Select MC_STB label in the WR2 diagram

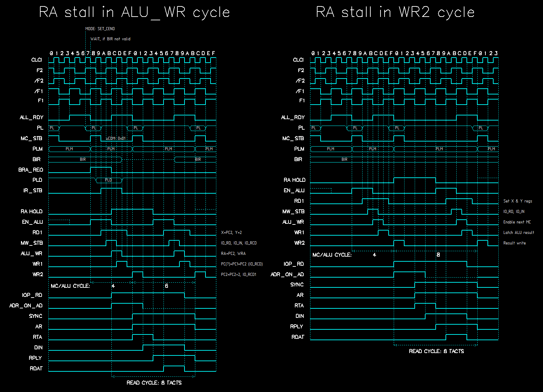point(293,138)
